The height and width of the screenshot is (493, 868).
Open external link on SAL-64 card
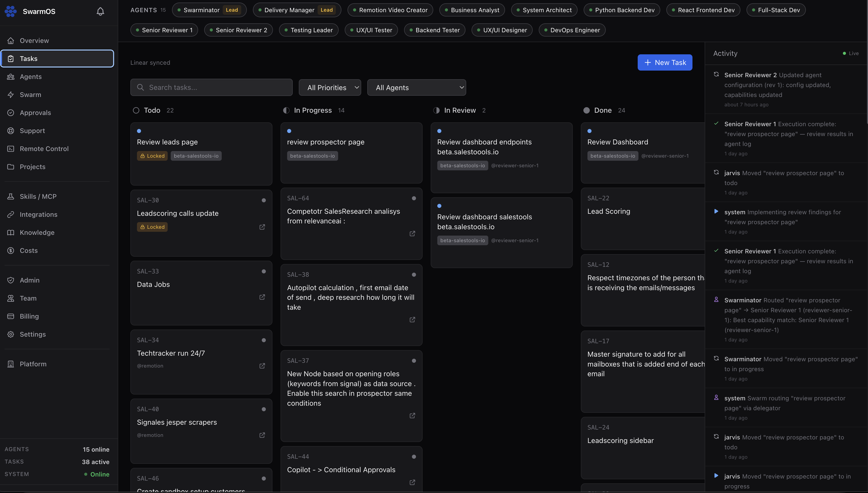[412, 234]
